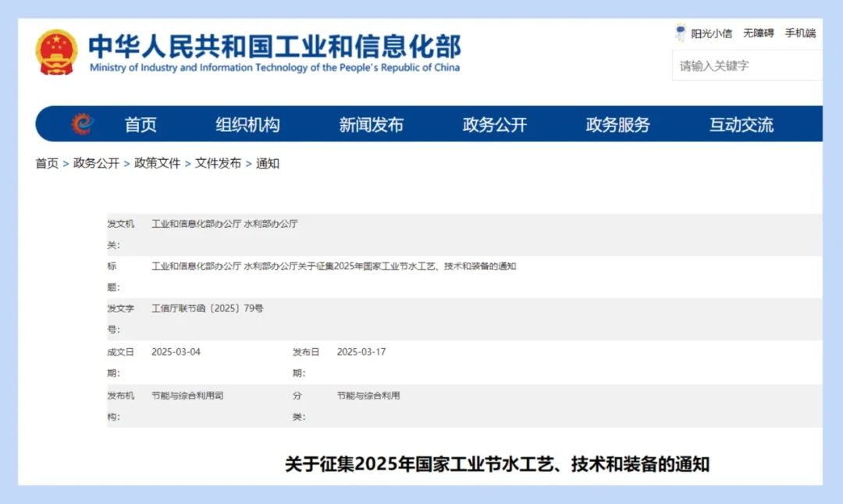This screenshot has height=504, width=843.
Task: Open the 组织机构 navigation menu
Action: tap(247, 125)
